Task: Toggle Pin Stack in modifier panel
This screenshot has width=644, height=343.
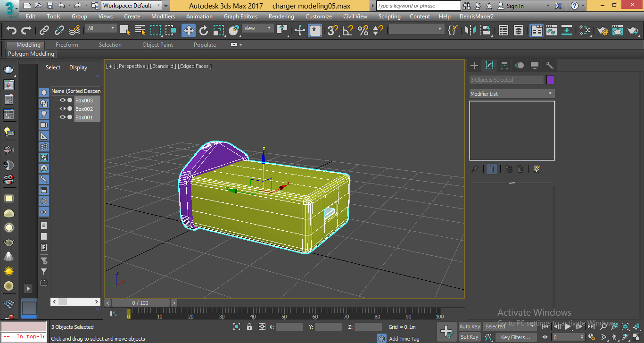Action: coord(475,169)
